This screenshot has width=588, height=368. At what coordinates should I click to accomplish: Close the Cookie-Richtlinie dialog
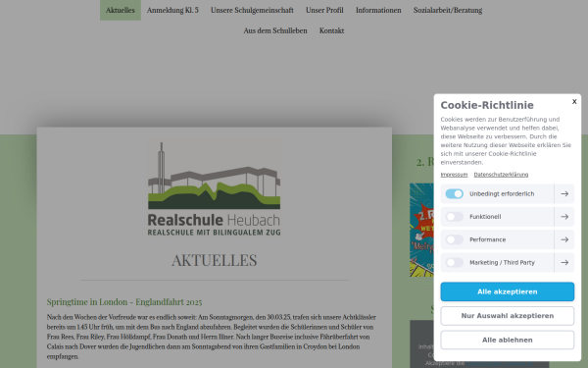(574, 101)
